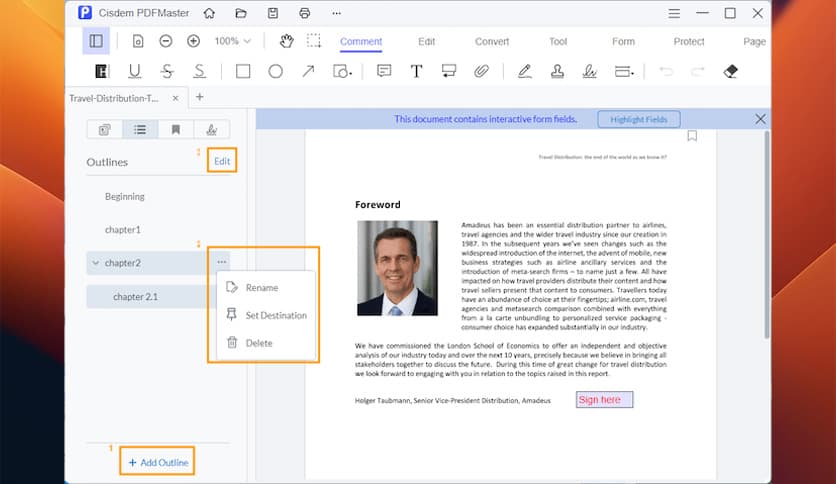Zoom in with the plus icon
This screenshot has height=484, width=836.
[x=194, y=41]
